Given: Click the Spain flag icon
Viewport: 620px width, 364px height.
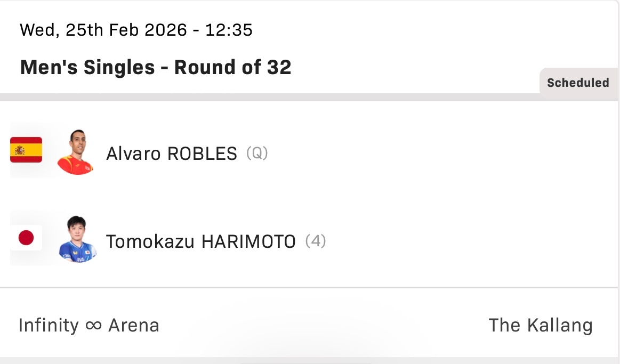Looking at the screenshot, I should tap(26, 150).
